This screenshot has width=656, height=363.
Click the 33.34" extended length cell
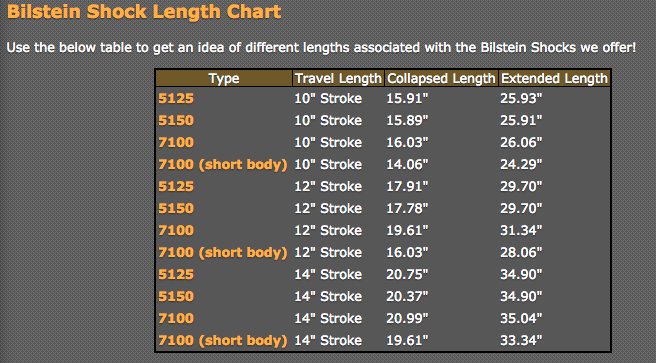pyautogui.click(x=521, y=340)
